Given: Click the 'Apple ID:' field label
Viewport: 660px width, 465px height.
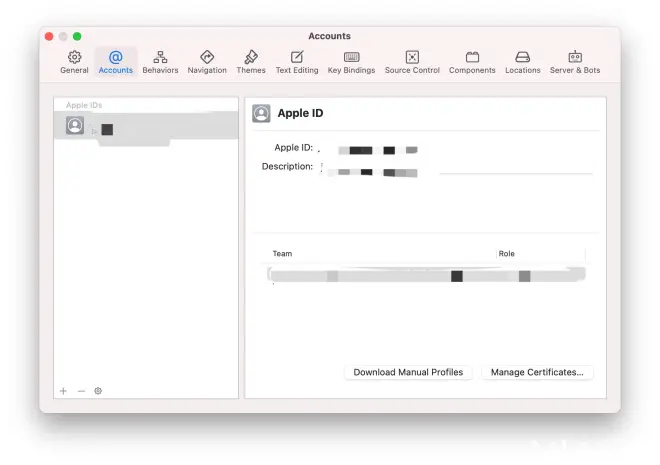Looking at the screenshot, I should (293, 148).
